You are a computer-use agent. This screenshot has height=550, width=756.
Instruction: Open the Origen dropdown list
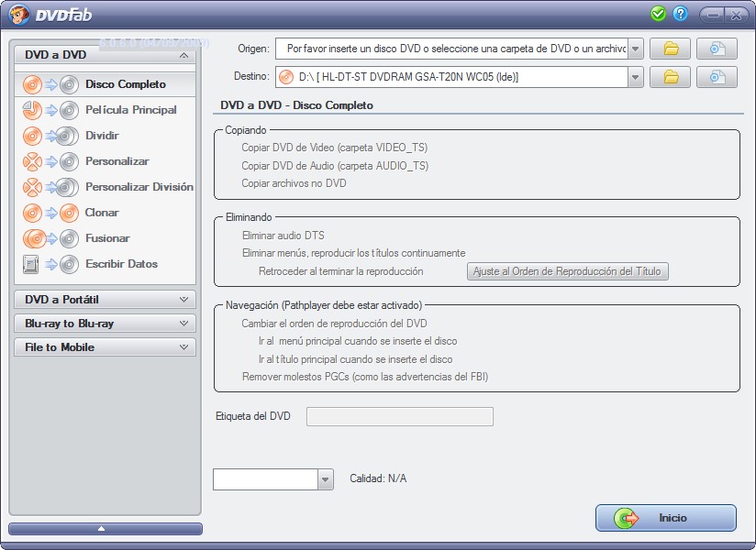click(x=636, y=49)
